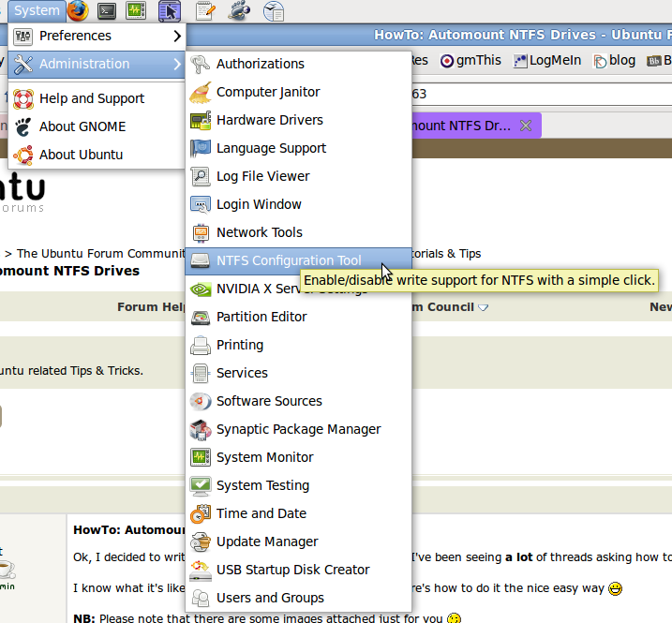Select Administration in the System menu
This screenshot has width=672, height=623.
97,64
